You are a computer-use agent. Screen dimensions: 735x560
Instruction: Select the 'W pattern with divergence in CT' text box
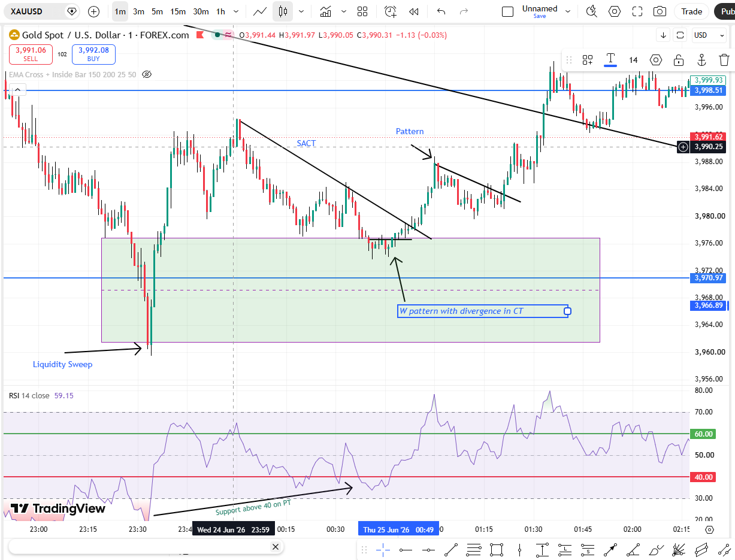click(483, 311)
